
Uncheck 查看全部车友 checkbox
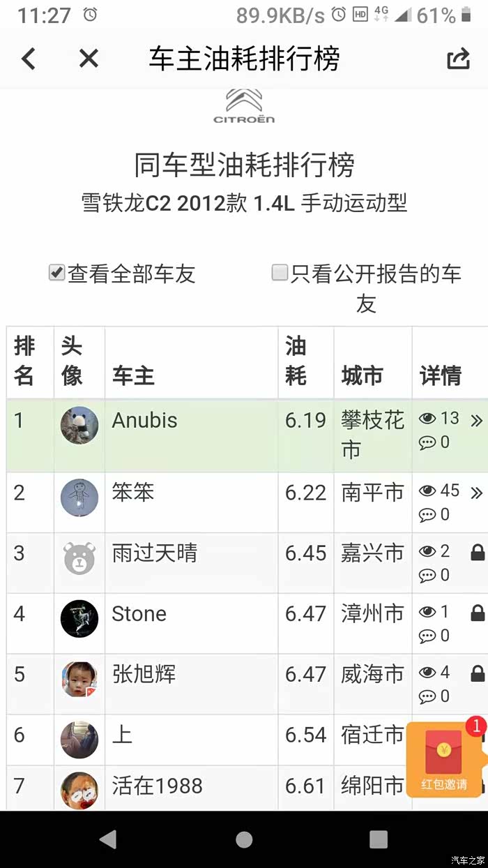tap(56, 273)
